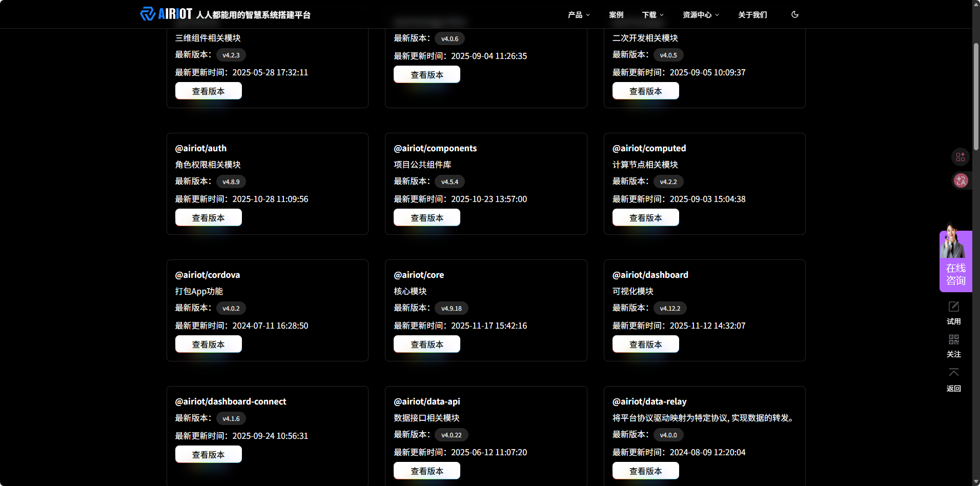
Task: Expand the 资源中心 dropdown menu
Action: tap(700, 15)
